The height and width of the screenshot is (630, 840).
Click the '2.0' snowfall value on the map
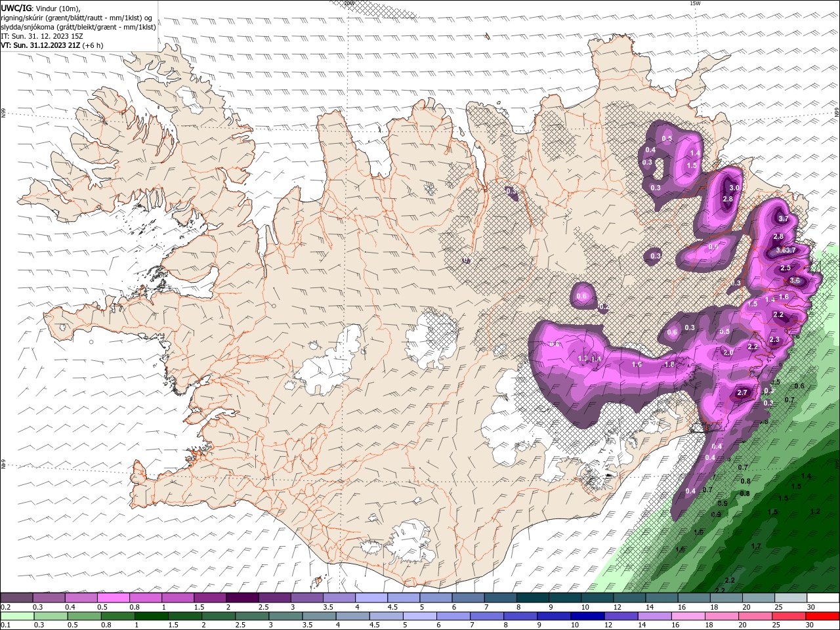(728, 352)
